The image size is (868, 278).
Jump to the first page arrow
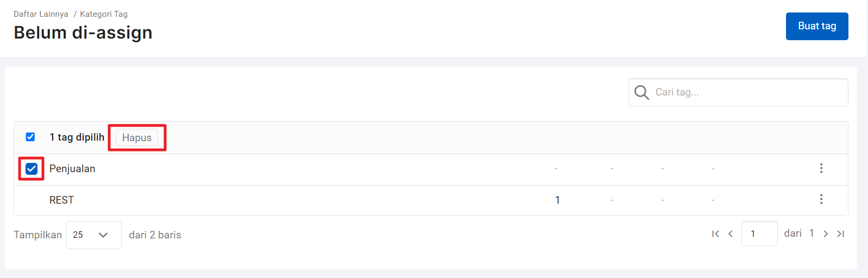tap(715, 233)
